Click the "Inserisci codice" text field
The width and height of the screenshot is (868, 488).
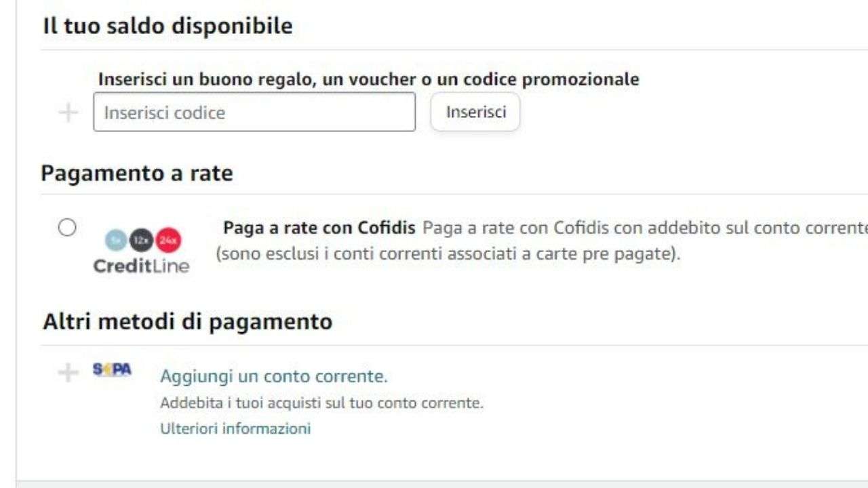click(254, 113)
